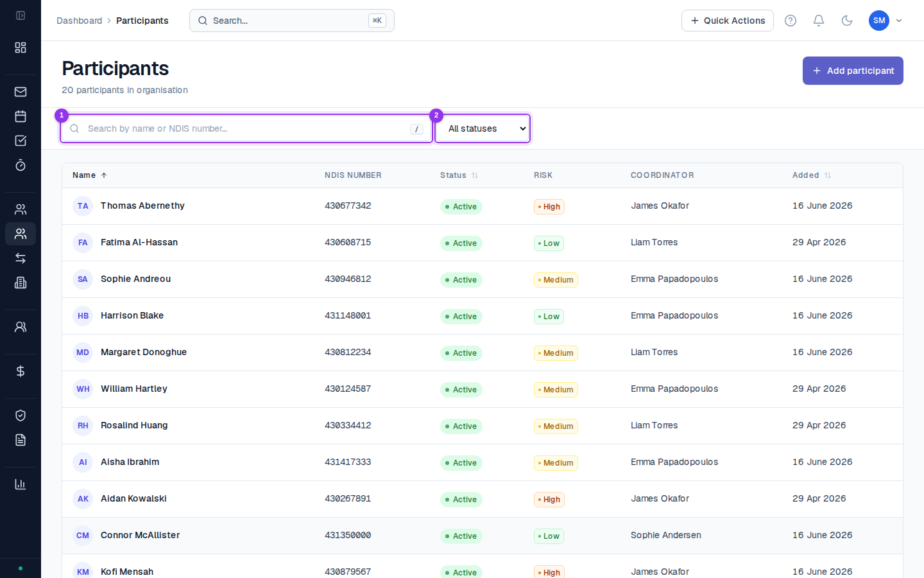Click the WH avatar for William Hartley
This screenshot has height=578, width=924.
point(83,389)
